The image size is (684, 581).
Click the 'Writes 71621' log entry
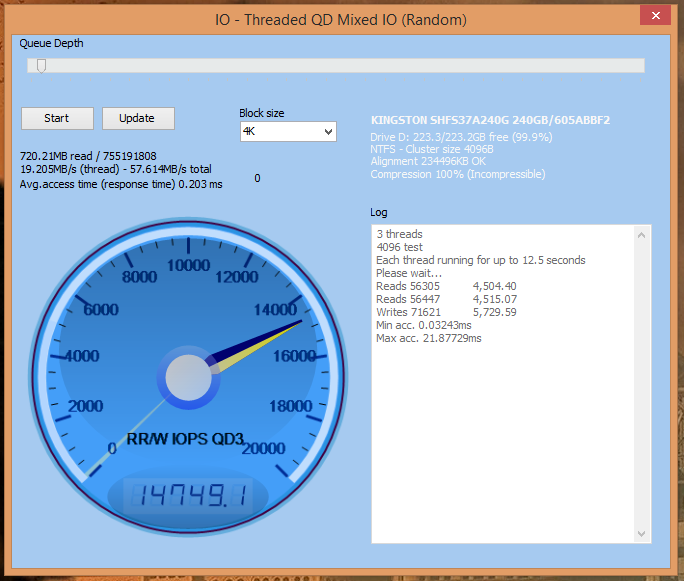point(408,312)
